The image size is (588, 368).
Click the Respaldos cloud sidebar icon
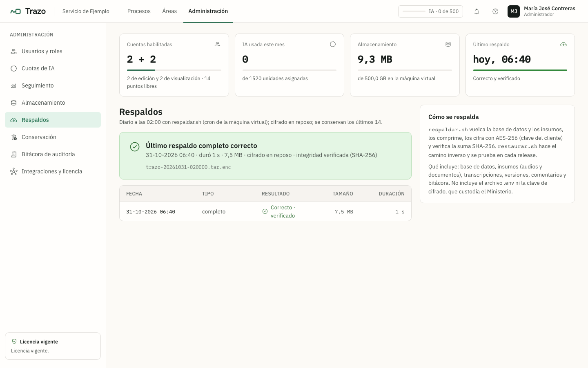(x=14, y=120)
